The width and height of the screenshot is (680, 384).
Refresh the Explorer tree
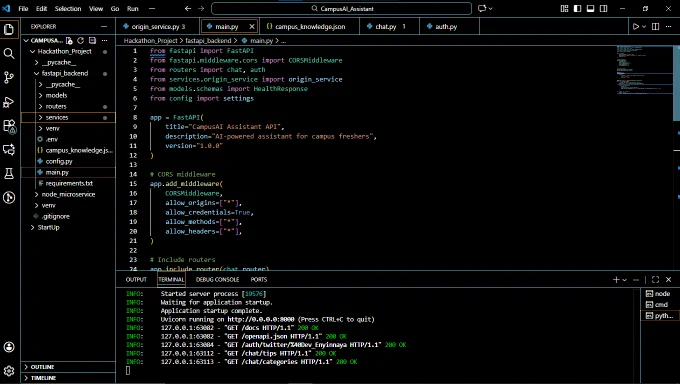pos(81,40)
